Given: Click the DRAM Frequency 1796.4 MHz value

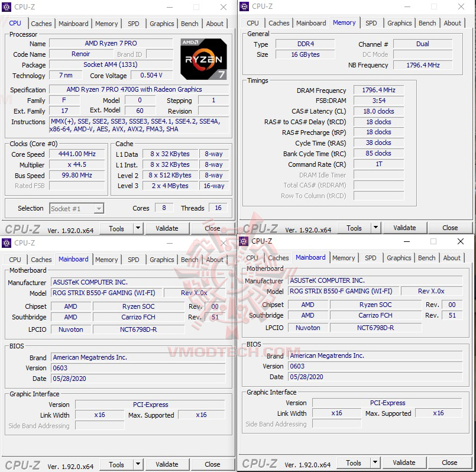Looking at the screenshot, I should click(379, 90).
